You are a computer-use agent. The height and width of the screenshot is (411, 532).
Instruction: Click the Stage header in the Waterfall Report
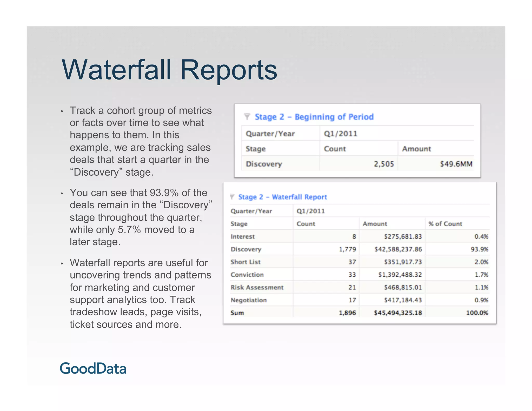(239, 224)
